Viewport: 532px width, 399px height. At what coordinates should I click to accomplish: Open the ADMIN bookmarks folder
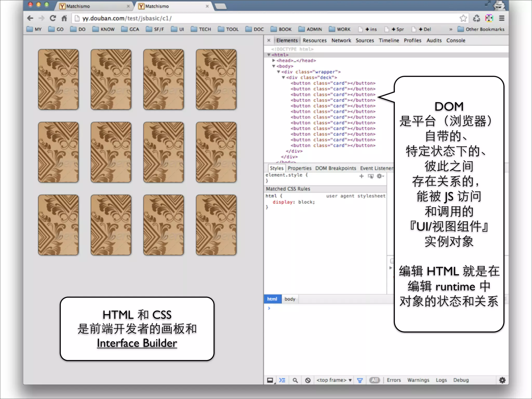[x=310, y=29]
